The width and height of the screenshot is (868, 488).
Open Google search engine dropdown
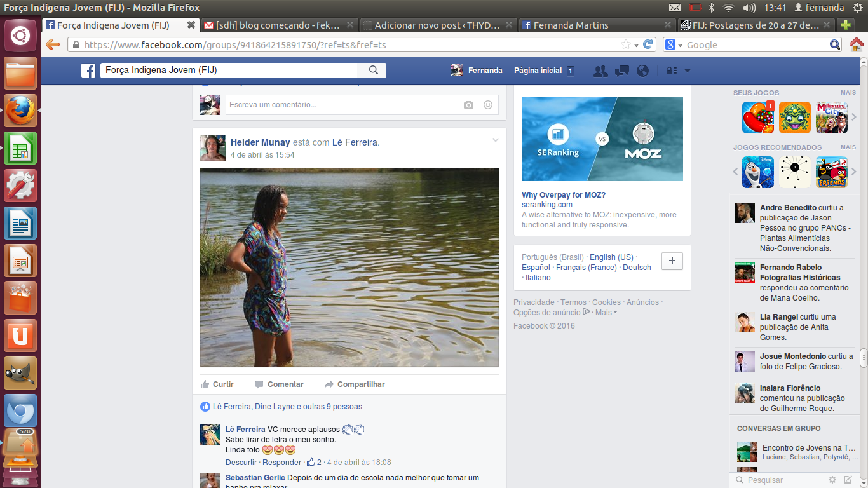coord(673,45)
